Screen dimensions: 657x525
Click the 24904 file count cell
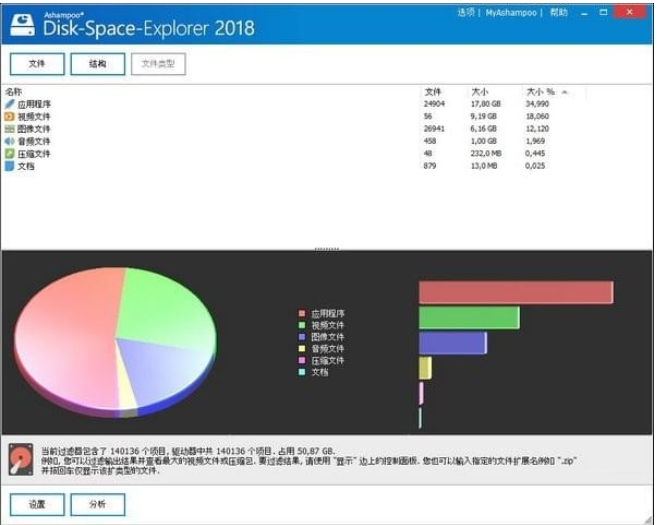(x=434, y=103)
